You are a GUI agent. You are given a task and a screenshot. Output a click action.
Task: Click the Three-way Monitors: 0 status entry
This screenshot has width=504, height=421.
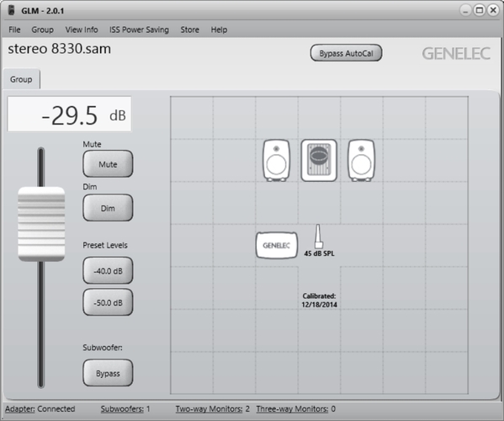click(x=295, y=408)
